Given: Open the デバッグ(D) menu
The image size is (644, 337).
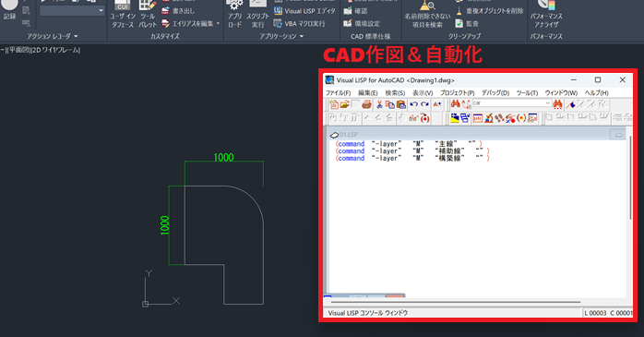Looking at the screenshot, I should (x=495, y=93).
